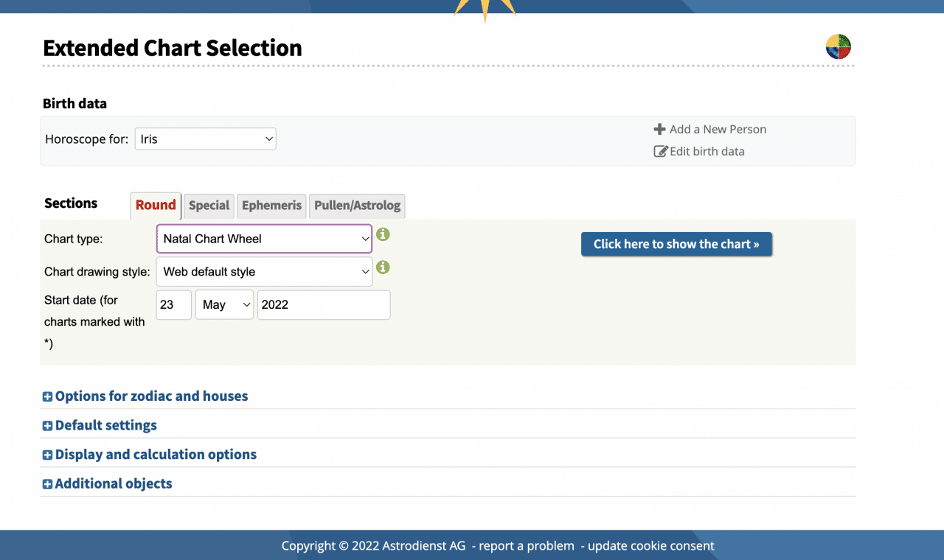Open info icon next to Chart drawing style
This screenshot has width=944, height=560.
[x=383, y=267]
